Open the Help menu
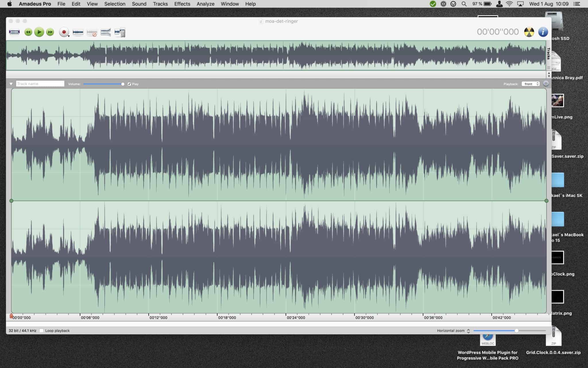588x368 pixels. [250, 4]
